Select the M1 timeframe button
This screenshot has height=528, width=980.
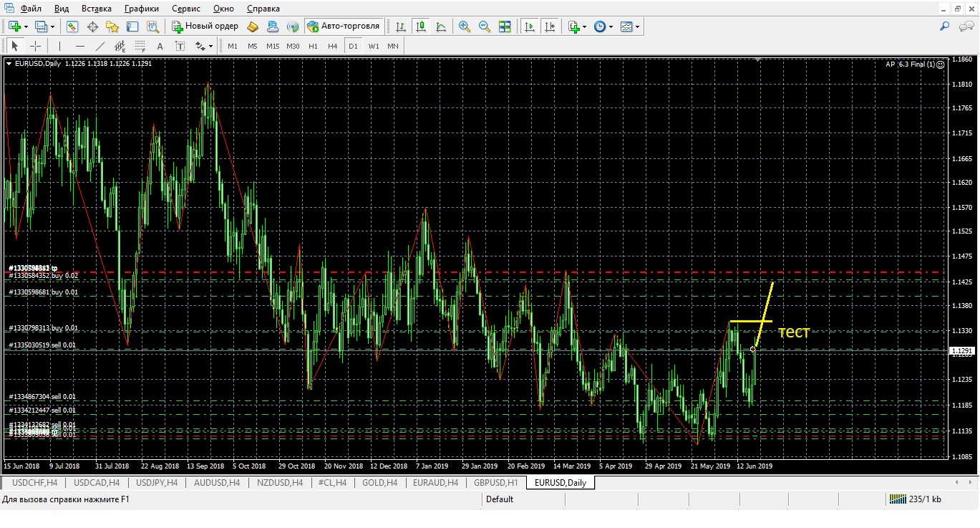233,46
